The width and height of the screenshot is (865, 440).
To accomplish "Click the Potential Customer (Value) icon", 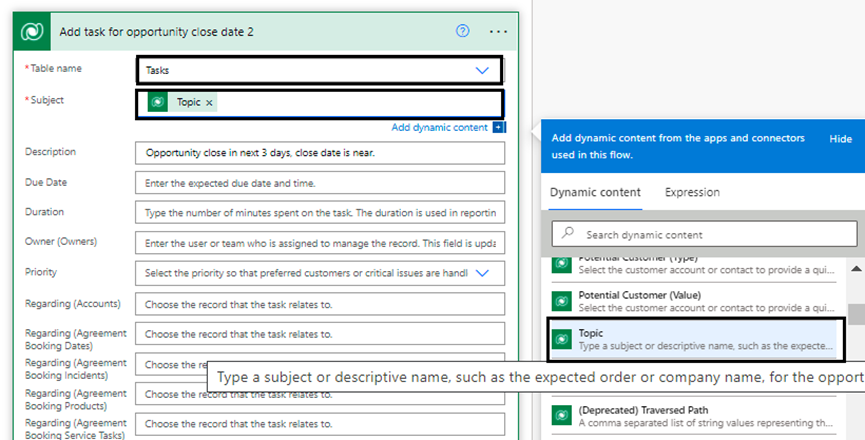I will click(x=561, y=300).
